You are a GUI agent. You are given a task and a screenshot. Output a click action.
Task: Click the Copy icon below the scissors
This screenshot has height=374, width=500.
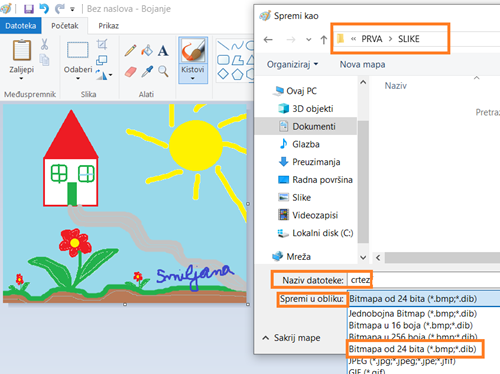44,60
